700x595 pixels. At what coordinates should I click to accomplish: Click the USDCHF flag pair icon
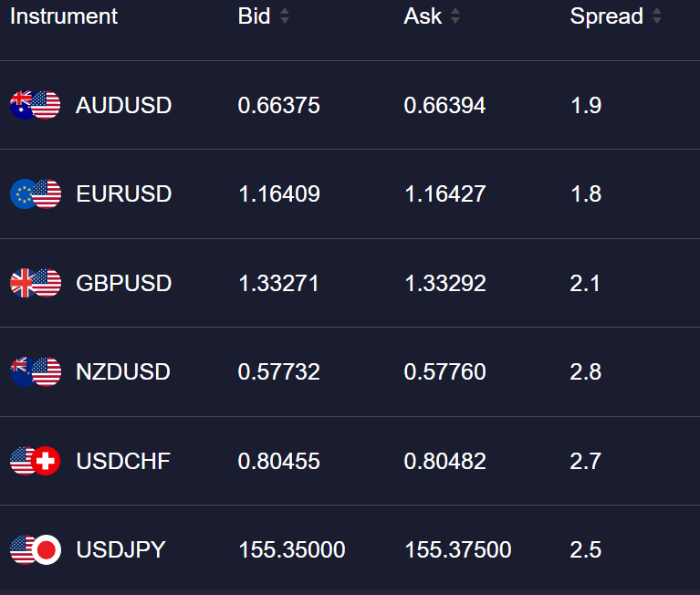[x=35, y=461]
